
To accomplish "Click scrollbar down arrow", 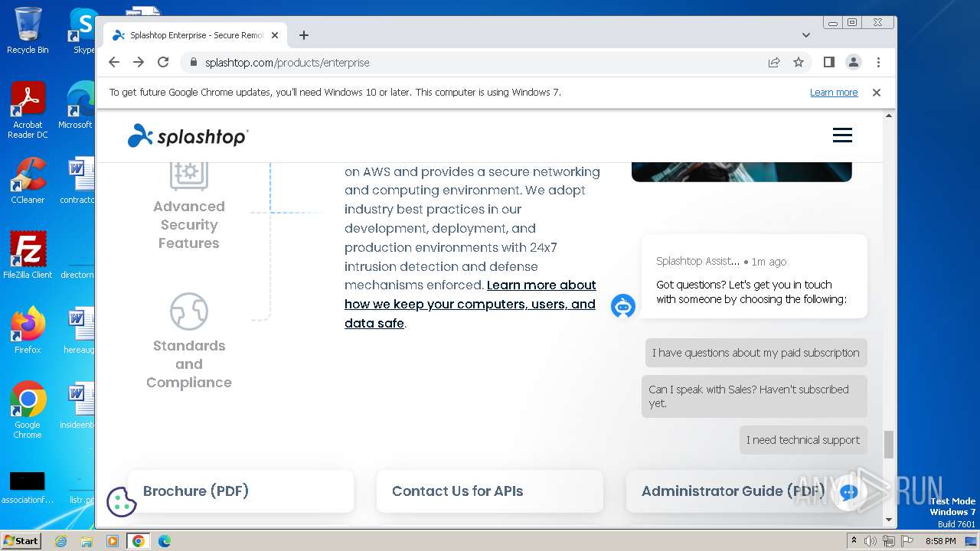I will click(889, 520).
